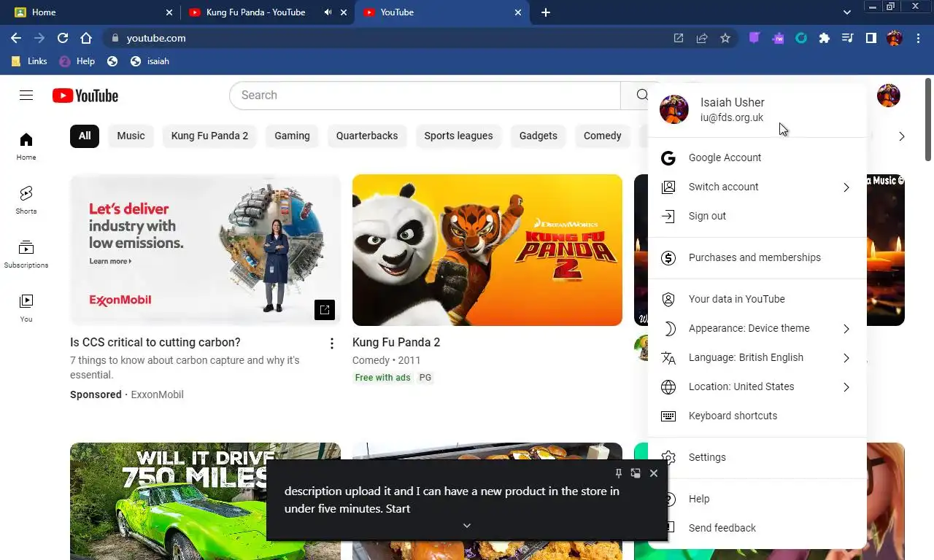
Task: Expand Location: United States option
Action: click(757, 386)
